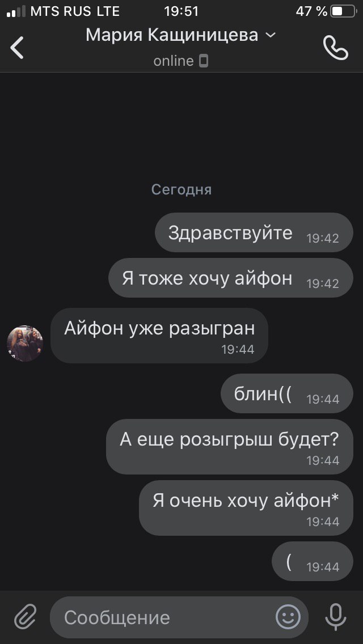
Task: Go back using the left arrow
Action: tap(17, 48)
